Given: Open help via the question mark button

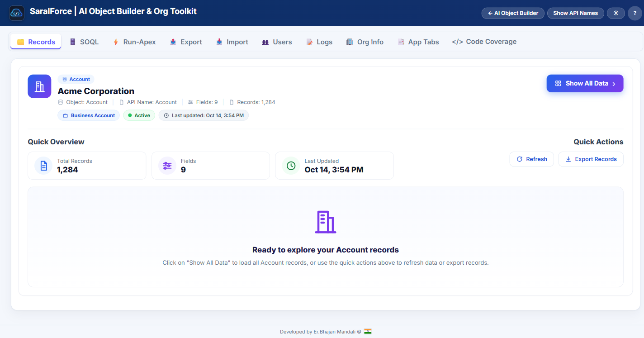Looking at the screenshot, I should 635,13.
